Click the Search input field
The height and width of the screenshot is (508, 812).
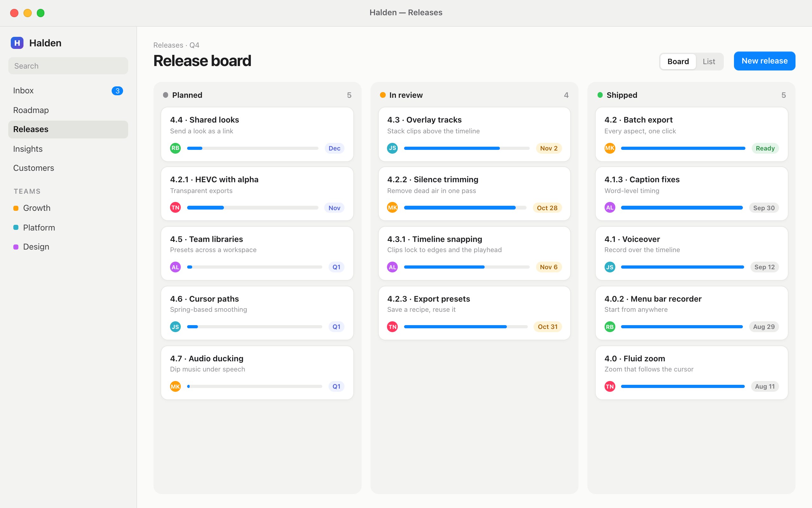[68, 66]
